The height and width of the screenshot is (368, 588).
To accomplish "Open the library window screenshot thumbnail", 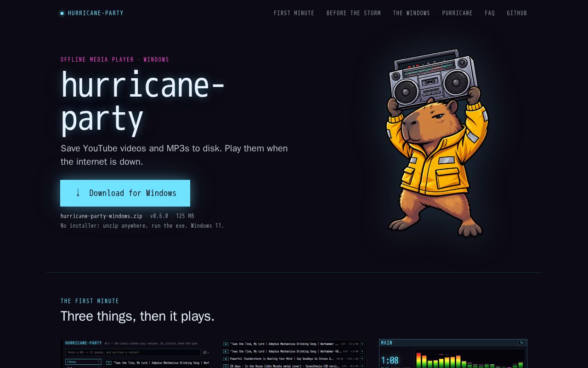I will click(135, 353).
